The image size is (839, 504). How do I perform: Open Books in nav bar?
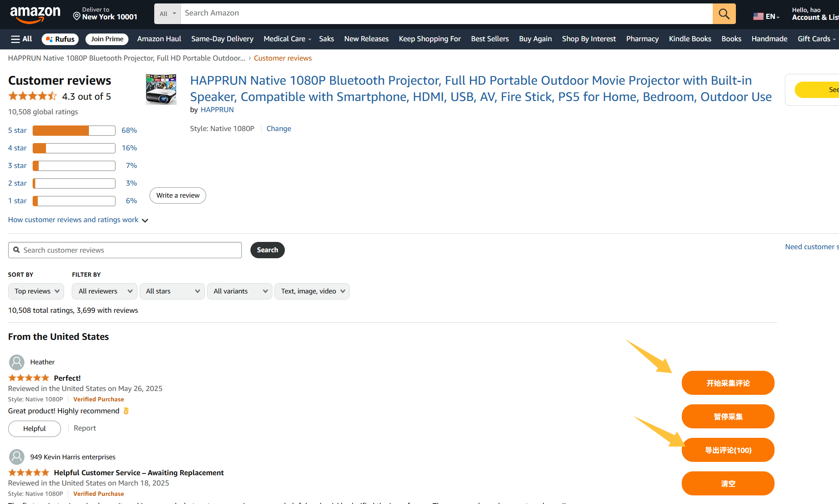[731, 39]
